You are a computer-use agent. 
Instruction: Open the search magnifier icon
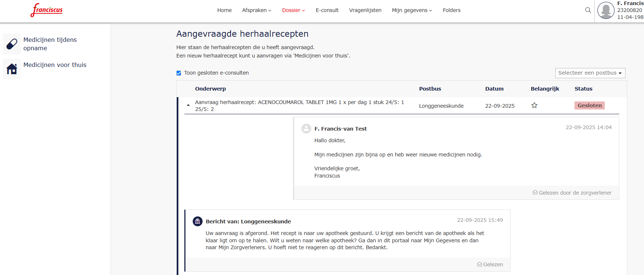tap(588, 10)
